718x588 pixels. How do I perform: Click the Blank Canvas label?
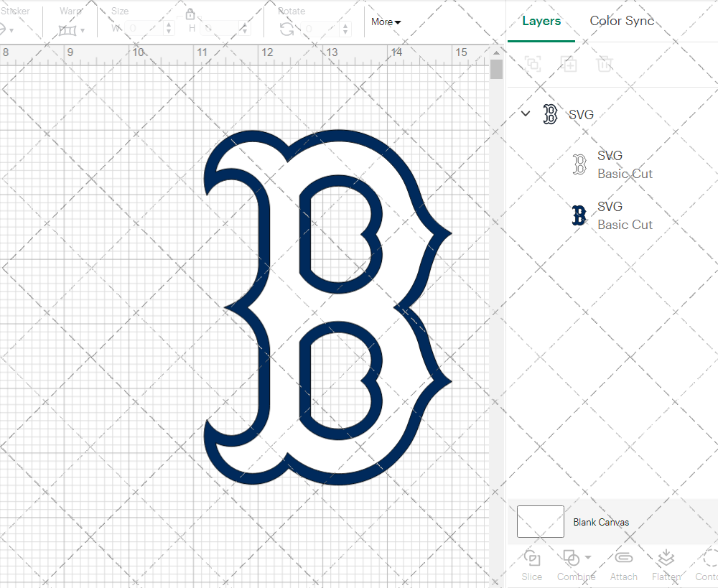(x=601, y=522)
